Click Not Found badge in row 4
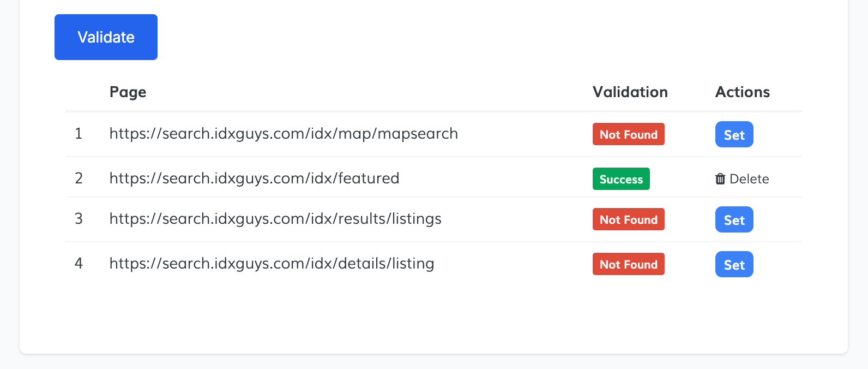868x369 pixels. point(628,264)
